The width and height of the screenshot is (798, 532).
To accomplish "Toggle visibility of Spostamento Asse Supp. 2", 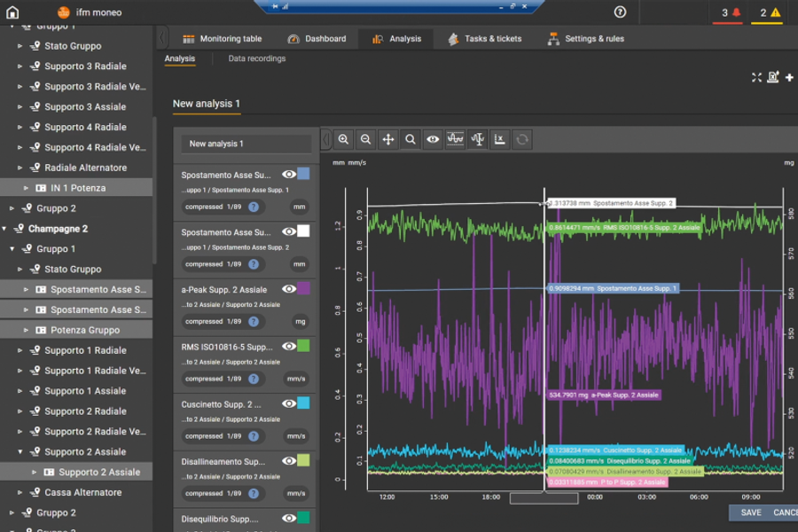I will [x=289, y=231].
